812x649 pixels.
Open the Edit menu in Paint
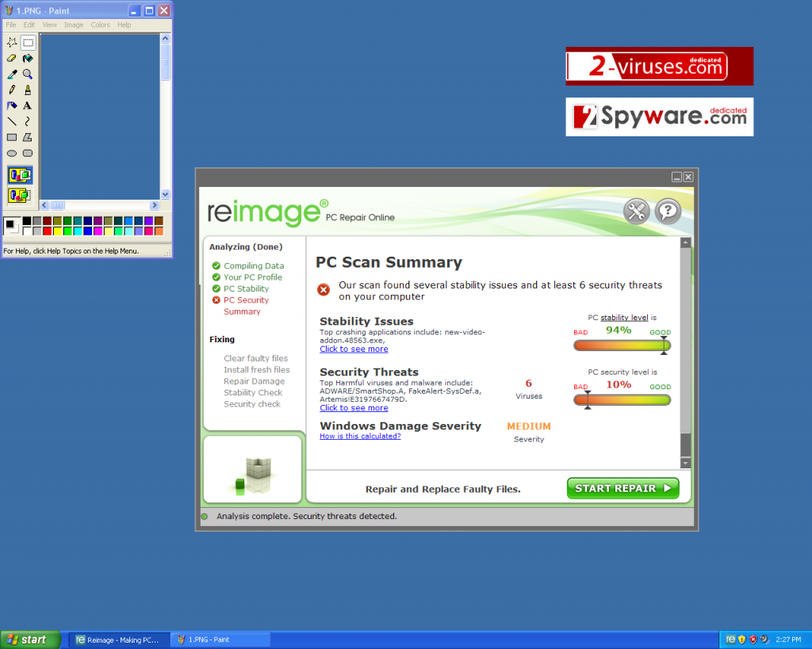coord(29,25)
